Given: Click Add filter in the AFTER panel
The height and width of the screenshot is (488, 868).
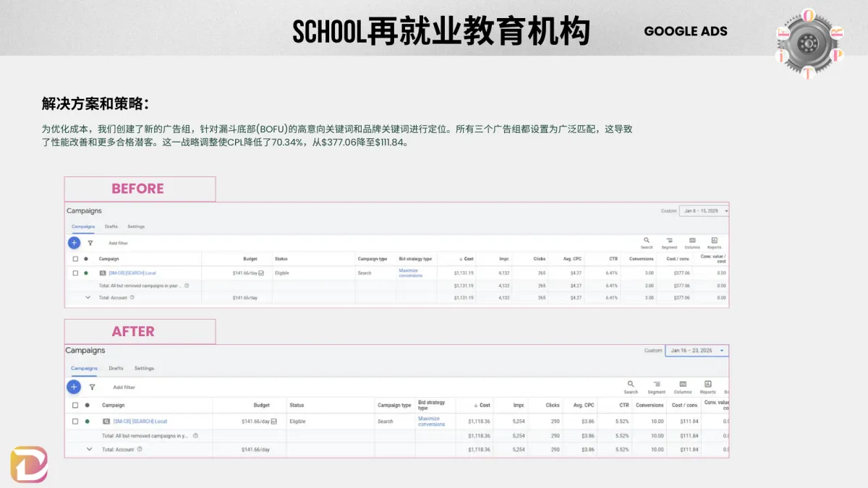Looking at the screenshot, I should pos(124,387).
